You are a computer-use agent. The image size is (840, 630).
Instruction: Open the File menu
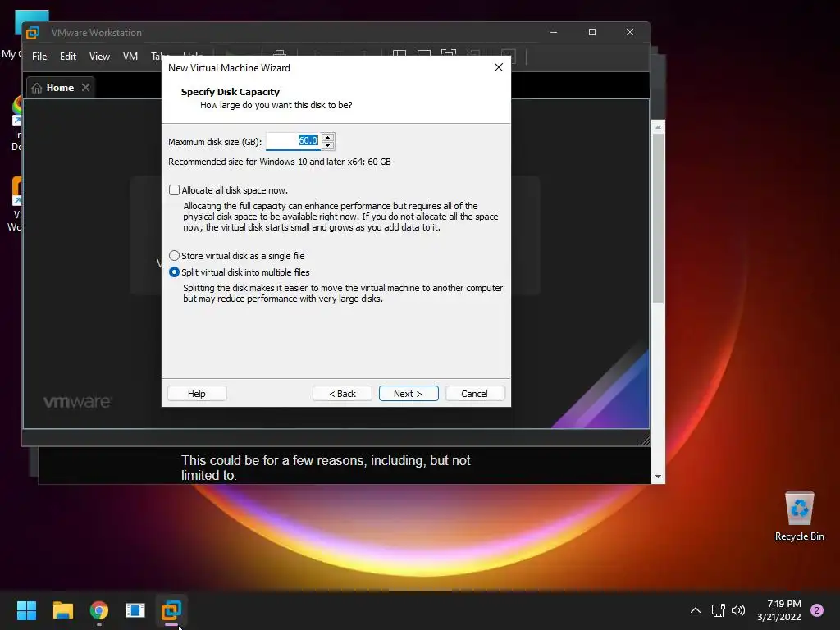click(39, 57)
